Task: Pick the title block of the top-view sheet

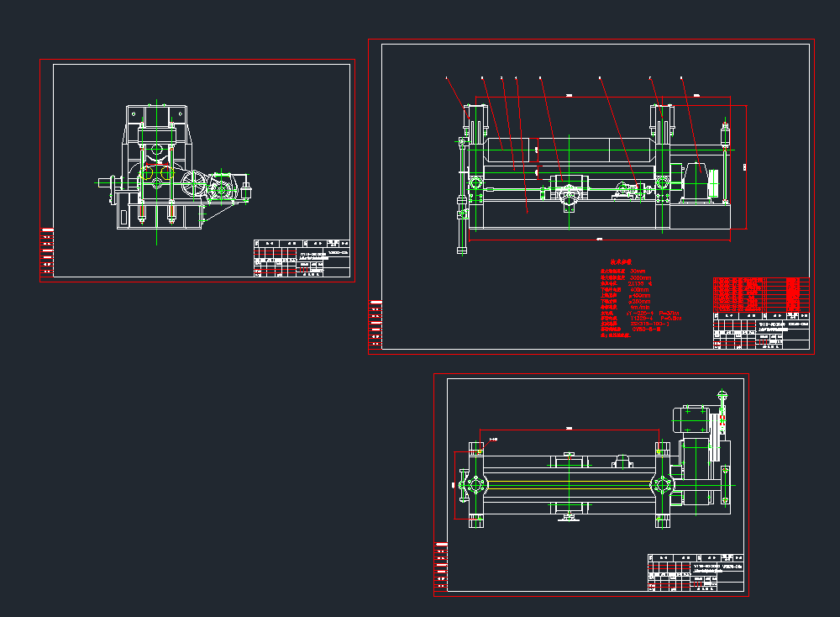Action: coord(696,572)
